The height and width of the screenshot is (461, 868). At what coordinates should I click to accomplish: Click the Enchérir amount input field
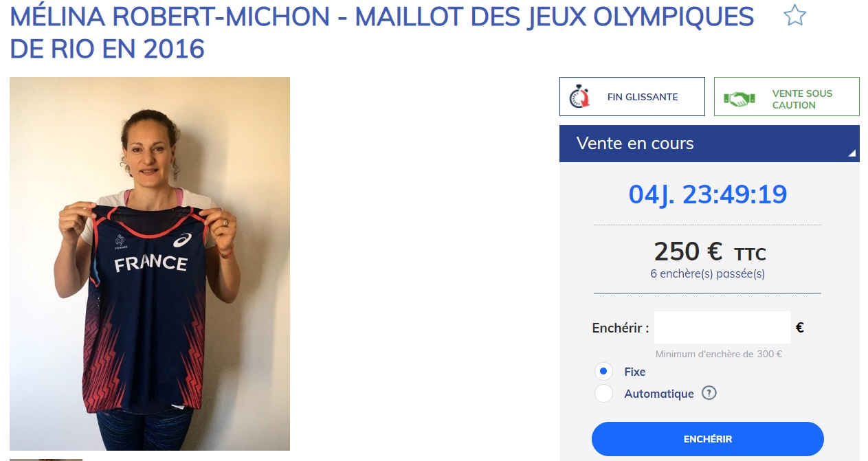click(x=722, y=328)
